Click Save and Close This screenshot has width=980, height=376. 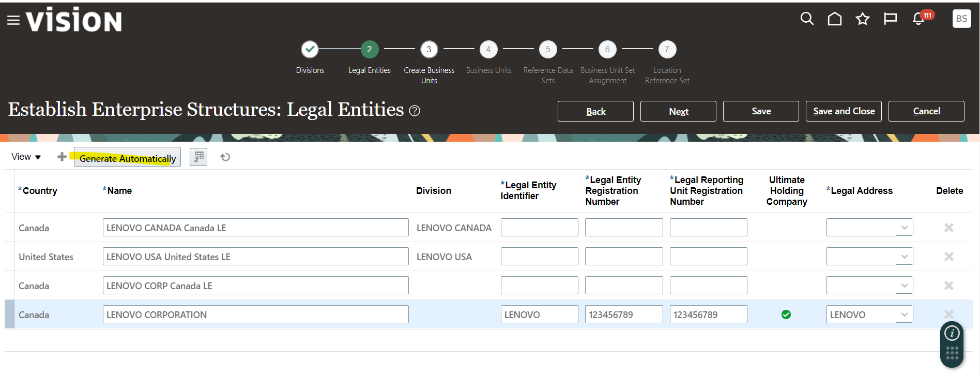coord(844,111)
